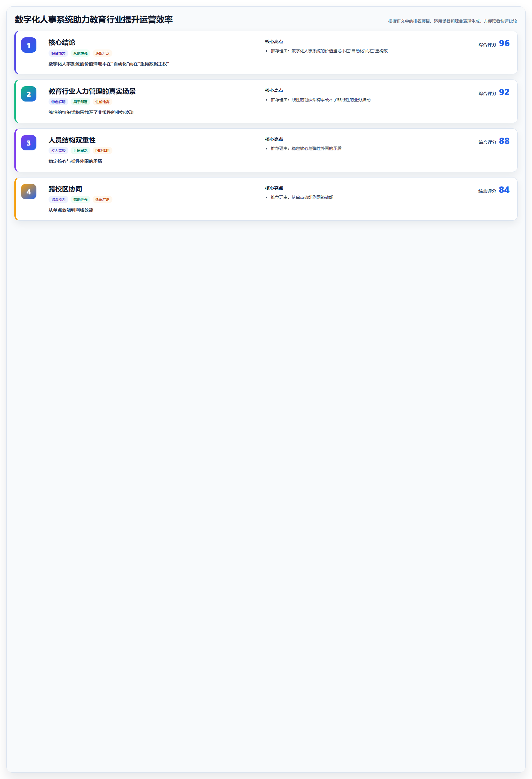Select the 团队适用 tag

(x=102, y=151)
